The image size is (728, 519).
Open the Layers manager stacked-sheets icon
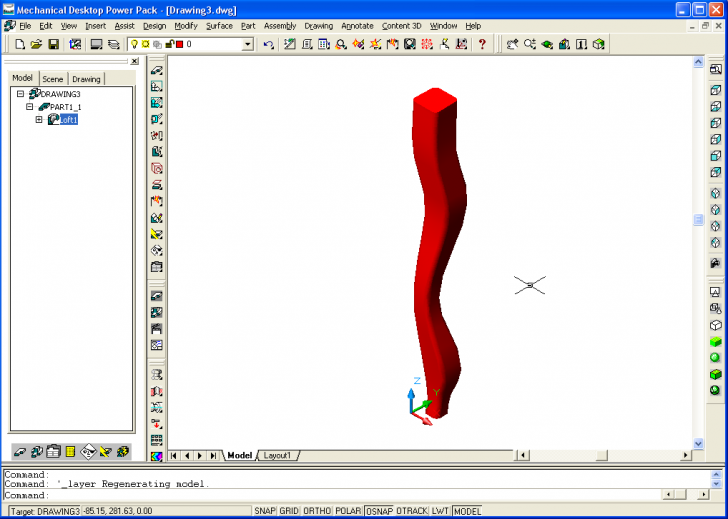tap(114, 44)
